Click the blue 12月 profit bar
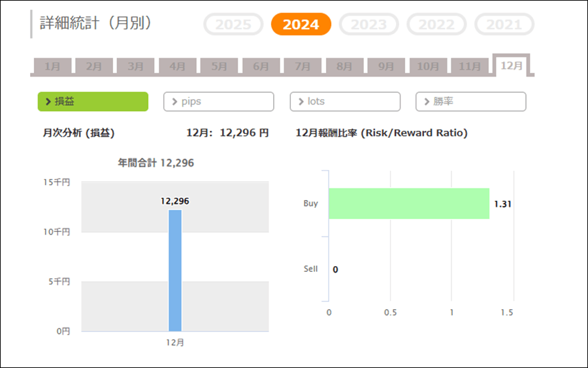 pos(175,271)
